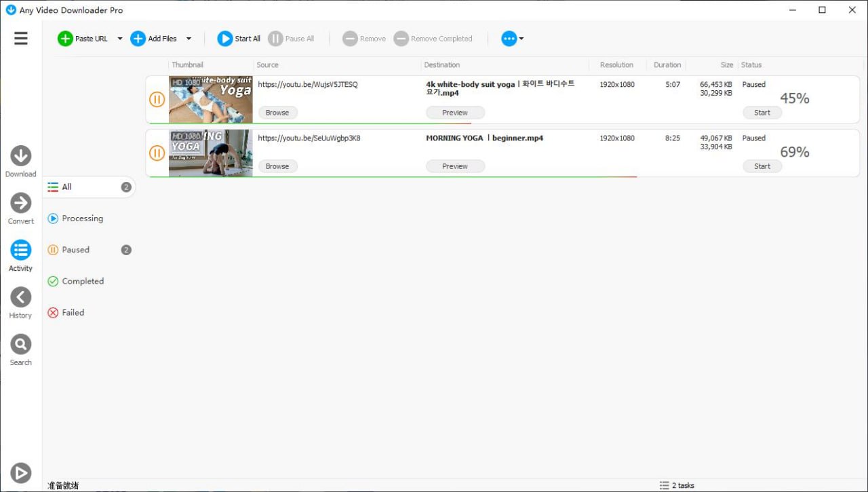868x492 pixels.
Task: Click Pause All in the toolbar
Action: (292, 39)
